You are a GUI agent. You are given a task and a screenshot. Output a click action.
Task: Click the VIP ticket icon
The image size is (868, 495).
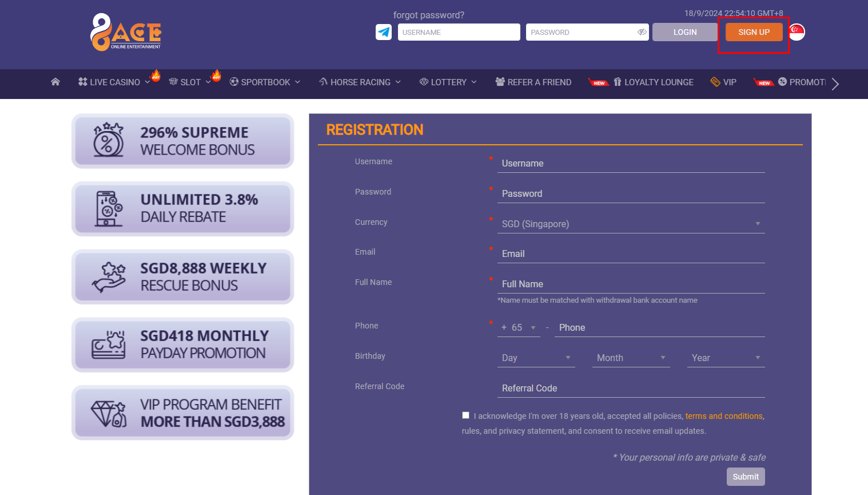pos(715,82)
